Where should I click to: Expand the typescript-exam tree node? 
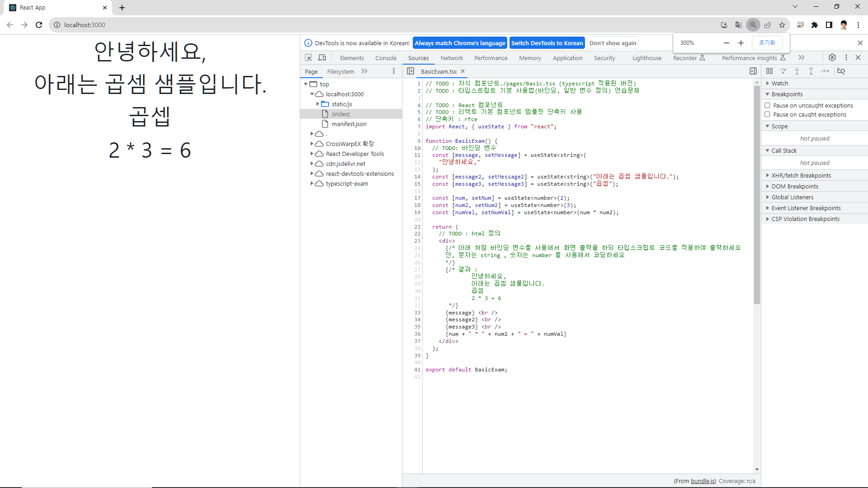pyautogui.click(x=312, y=183)
